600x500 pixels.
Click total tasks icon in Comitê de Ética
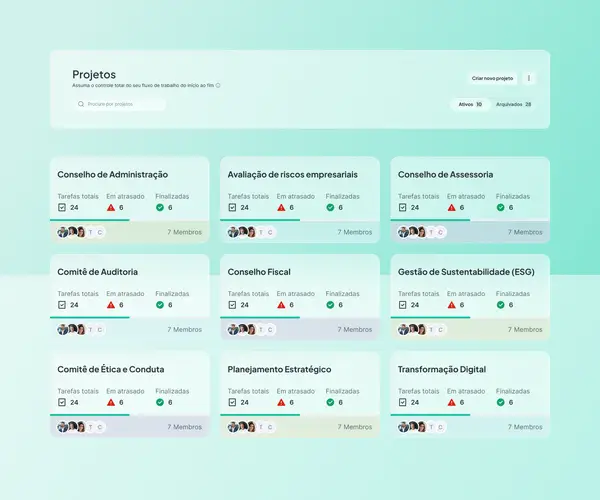click(62, 402)
